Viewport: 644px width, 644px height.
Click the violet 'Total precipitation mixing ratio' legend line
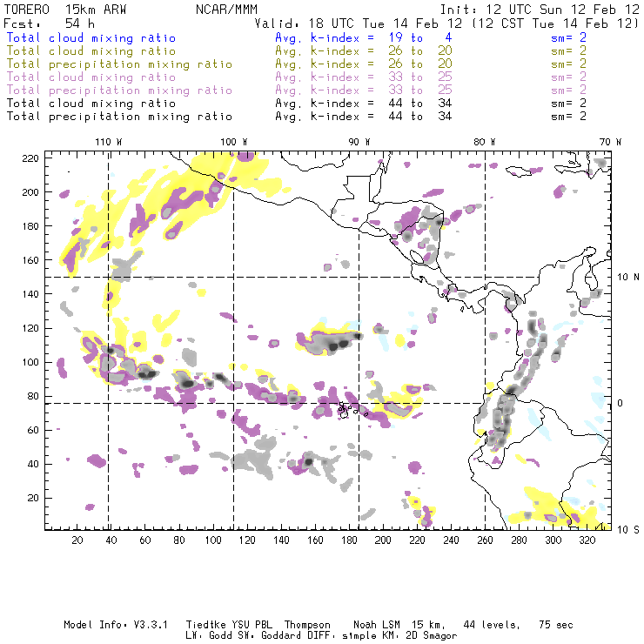[x=119, y=91]
